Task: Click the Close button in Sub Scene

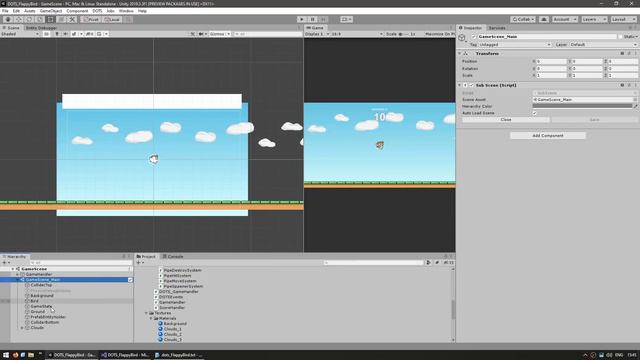Action: tap(506, 120)
